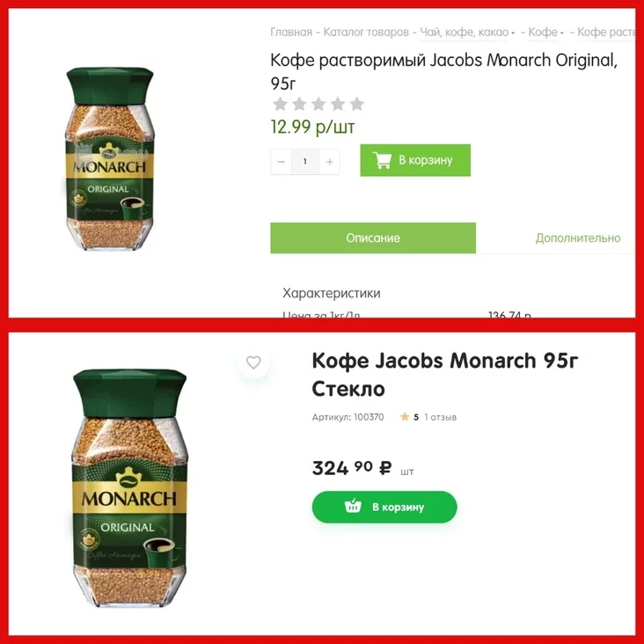Open Каталог товаров breadcrumb link

coord(366,32)
